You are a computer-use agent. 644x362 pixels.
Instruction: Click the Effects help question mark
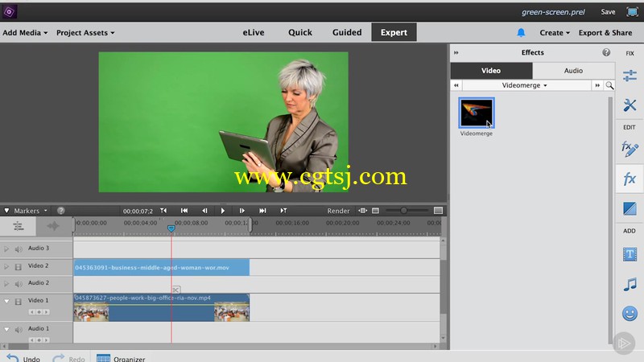coord(606,52)
